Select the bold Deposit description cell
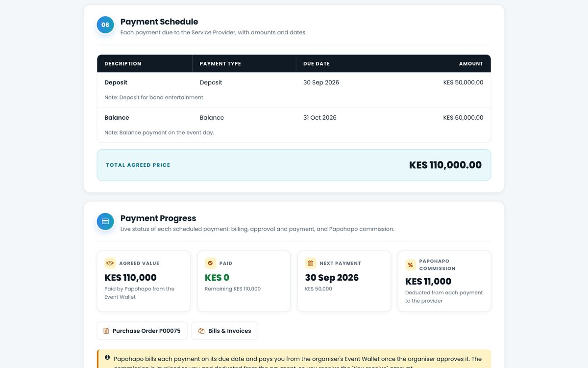This screenshot has height=368, width=588. pyautogui.click(x=116, y=82)
